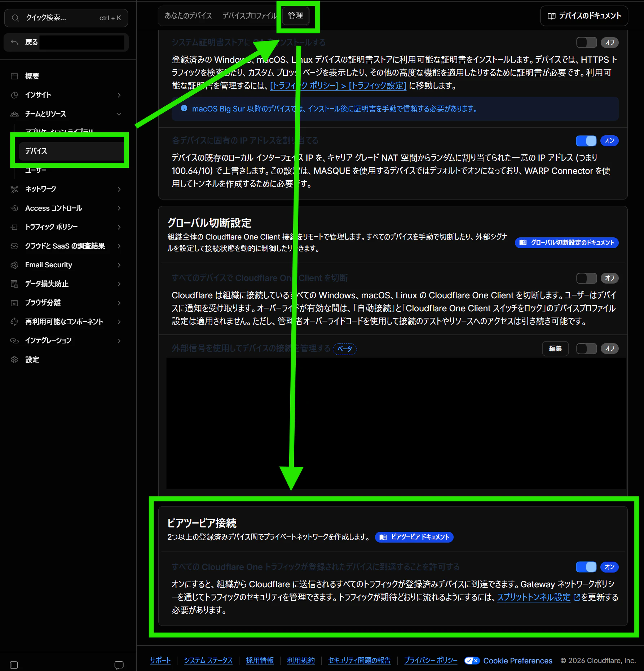The height and width of the screenshot is (671, 644).
Task: Expand the クラウドと SaaS の調査結果 chevron
Action: pyautogui.click(x=119, y=246)
